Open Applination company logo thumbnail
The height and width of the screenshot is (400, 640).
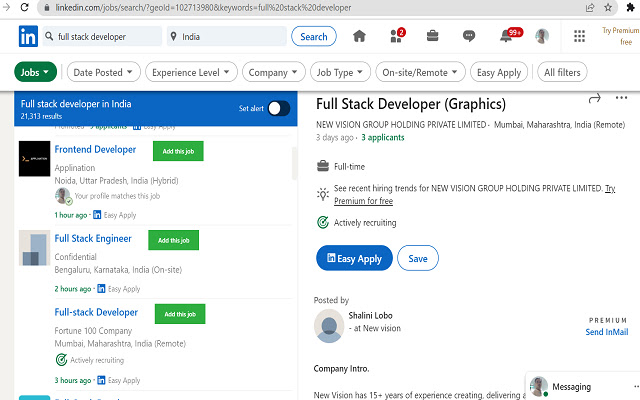click(x=34, y=159)
